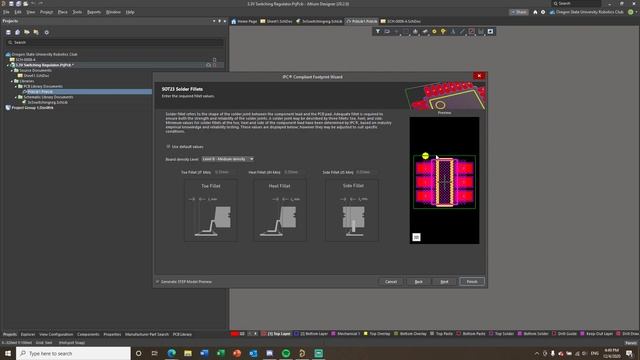640x360 pixels.
Task: Click the save icon in the Projects panel toolbar
Action: [x=8, y=32]
